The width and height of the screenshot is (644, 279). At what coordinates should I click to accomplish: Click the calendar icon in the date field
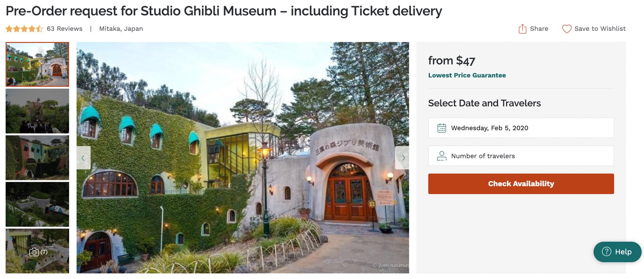441,127
